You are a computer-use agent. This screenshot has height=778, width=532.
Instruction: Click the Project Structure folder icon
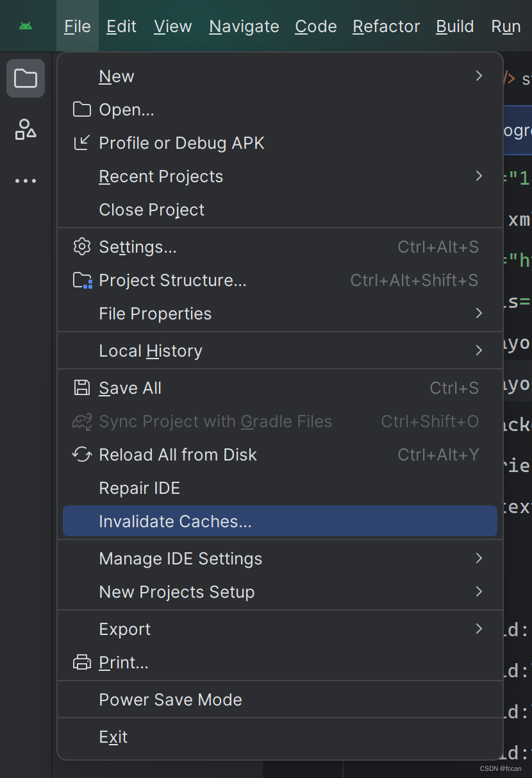click(x=82, y=280)
